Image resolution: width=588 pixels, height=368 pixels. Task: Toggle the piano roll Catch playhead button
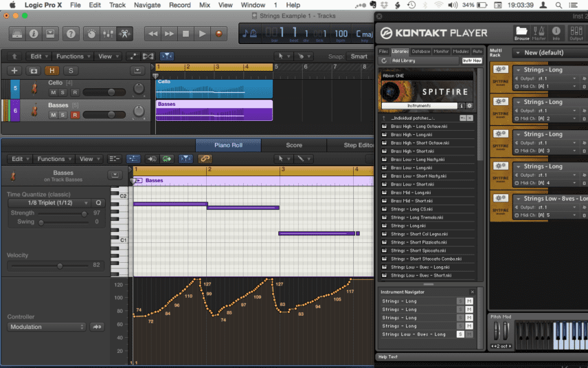point(185,159)
